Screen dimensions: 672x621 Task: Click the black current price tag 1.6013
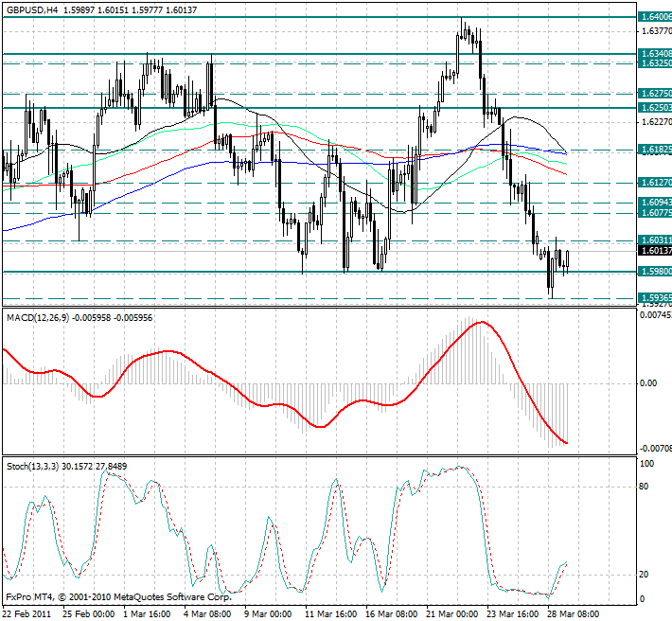click(655, 250)
